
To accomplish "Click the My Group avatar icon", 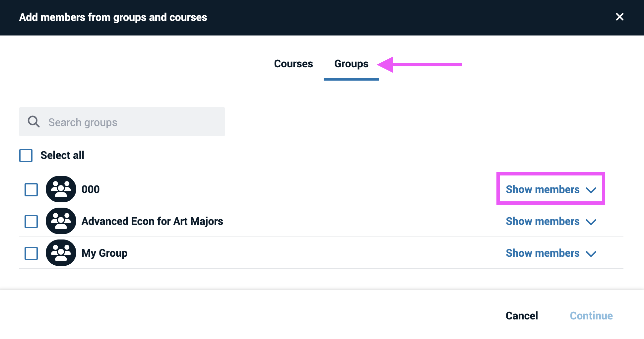I will (61, 253).
